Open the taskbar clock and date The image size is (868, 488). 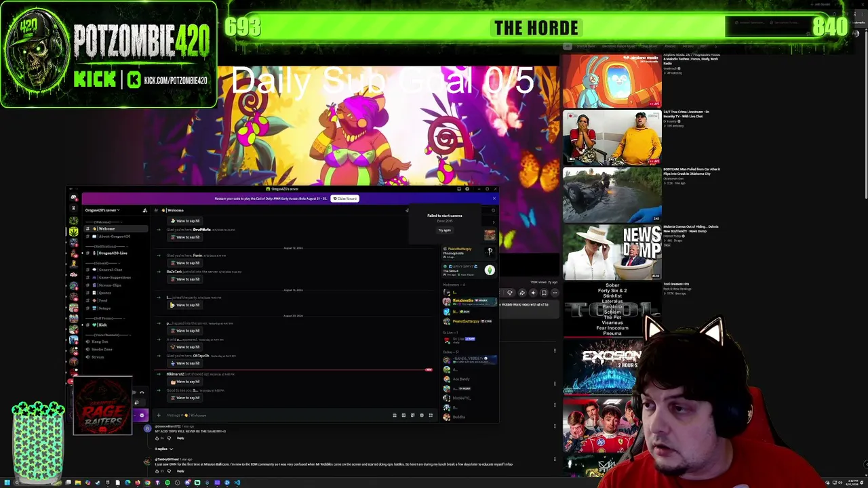(851, 483)
